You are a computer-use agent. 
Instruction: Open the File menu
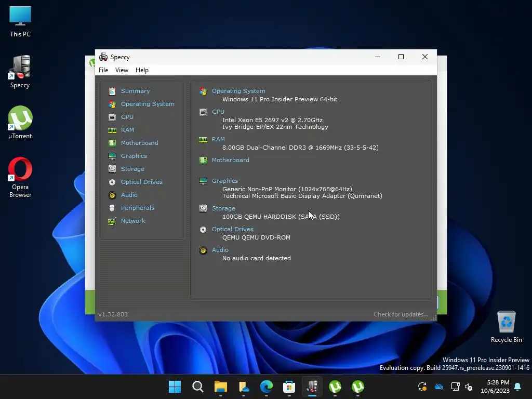pyautogui.click(x=103, y=70)
